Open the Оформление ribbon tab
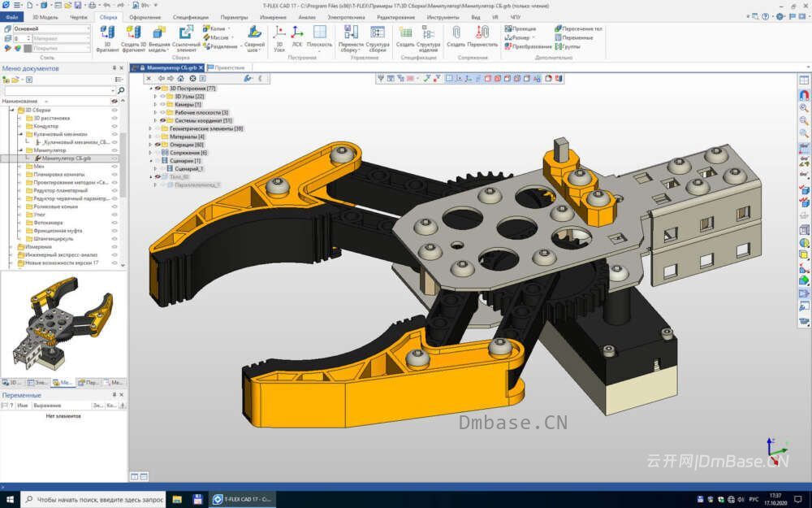The image size is (812, 508). (x=145, y=17)
